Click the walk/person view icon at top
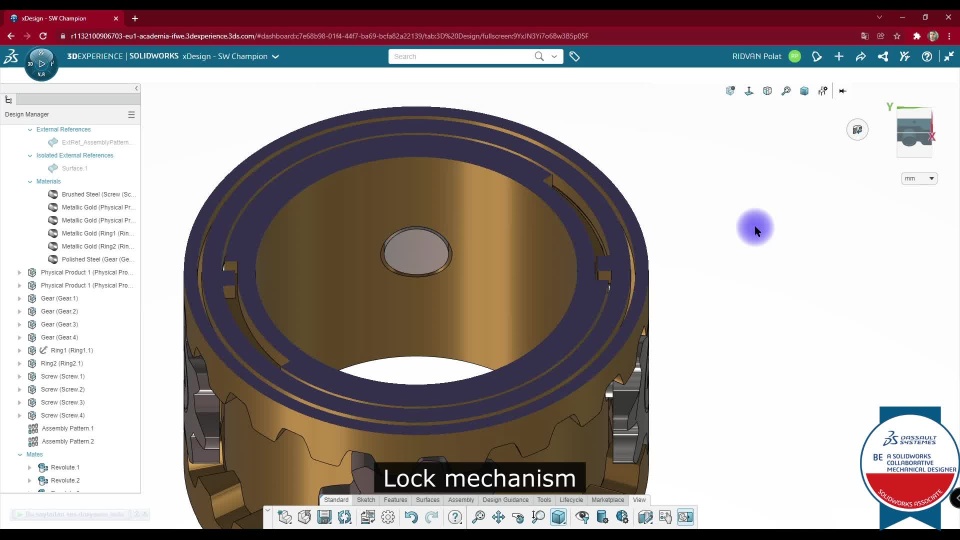Image resolution: width=960 pixels, height=540 pixels. click(x=823, y=91)
